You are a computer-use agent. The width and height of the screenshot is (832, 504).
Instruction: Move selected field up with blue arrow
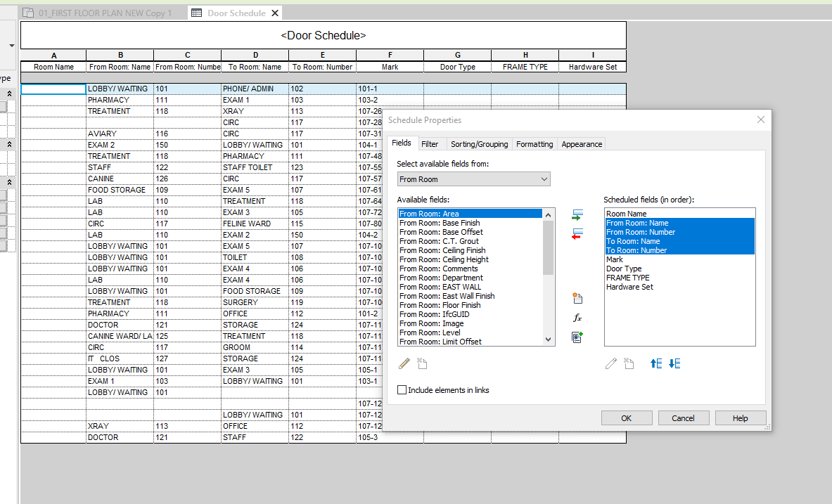point(655,363)
